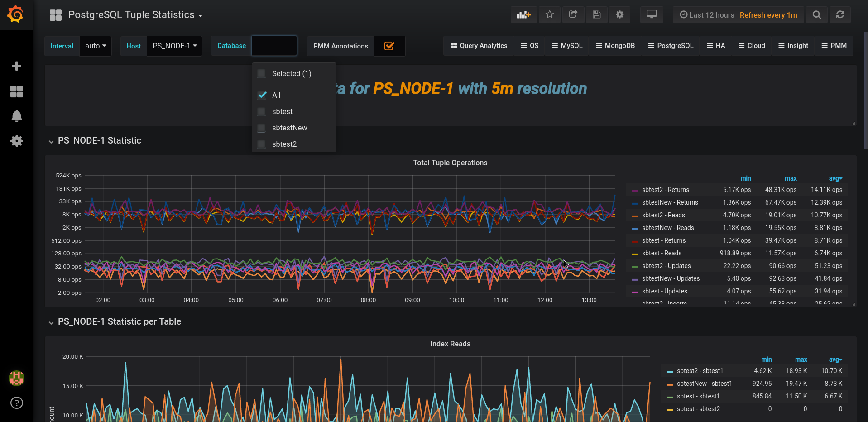Open the Interval auto dropdown
The width and height of the screenshot is (868, 422).
(x=96, y=46)
